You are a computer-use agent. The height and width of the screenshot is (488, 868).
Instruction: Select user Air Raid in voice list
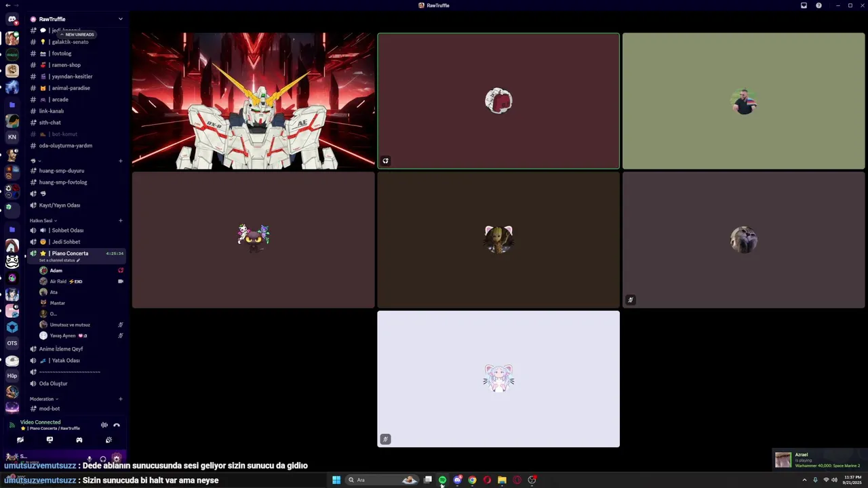point(81,281)
